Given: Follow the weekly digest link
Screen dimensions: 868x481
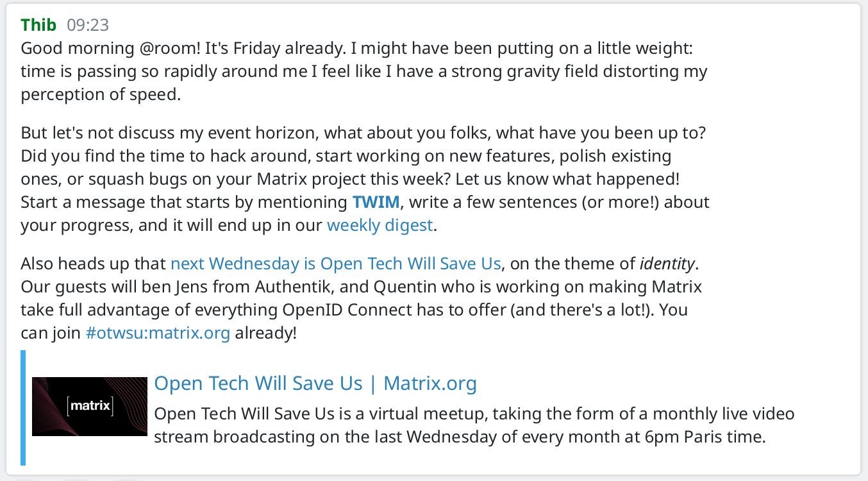Looking at the screenshot, I should pyautogui.click(x=380, y=225).
